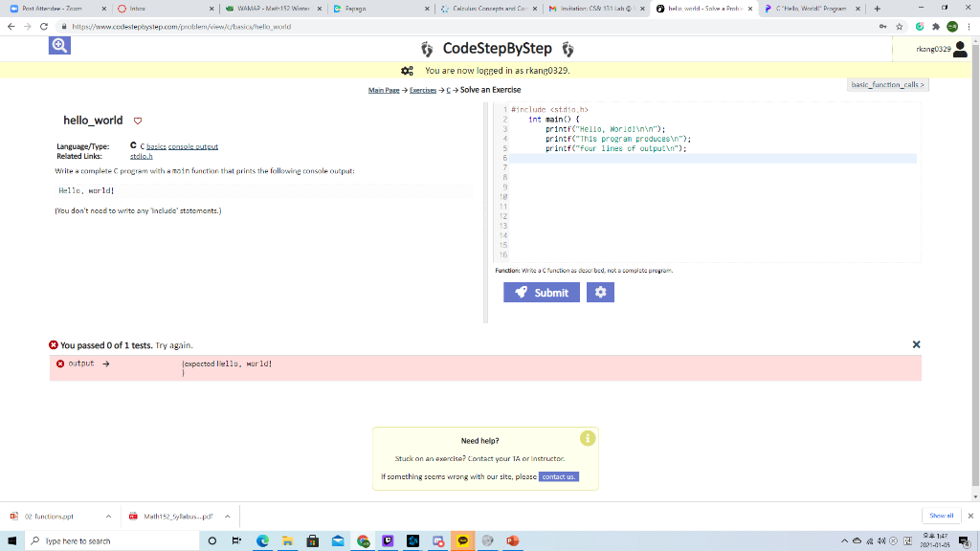Viewport: 980px width, 551px height.
Task: Open Task View on the taskbar
Action: click(x=236, y=541)
